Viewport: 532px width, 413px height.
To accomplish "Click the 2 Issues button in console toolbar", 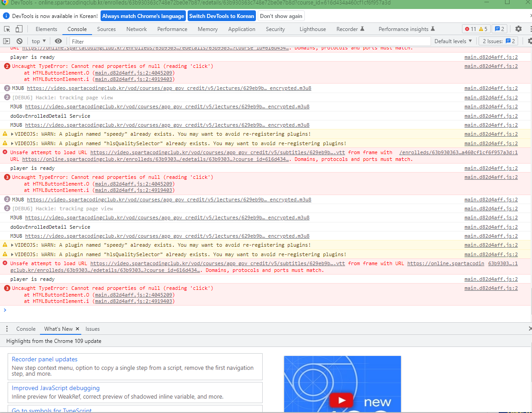I will (499, 41).
